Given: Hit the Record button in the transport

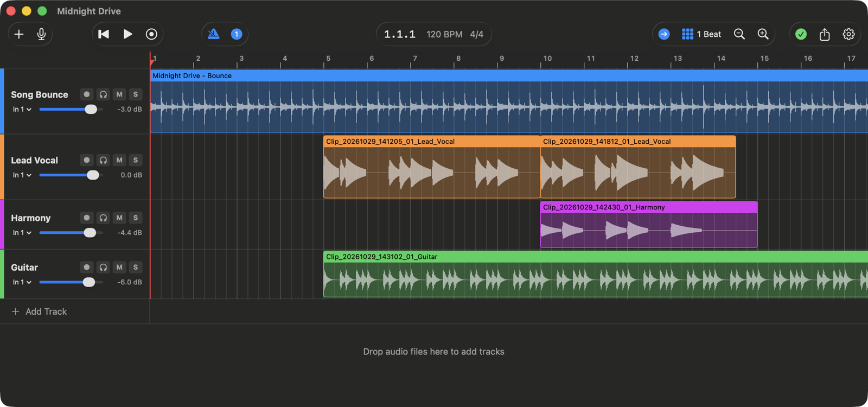Looking at the screenshot, I should pos(151,34).
